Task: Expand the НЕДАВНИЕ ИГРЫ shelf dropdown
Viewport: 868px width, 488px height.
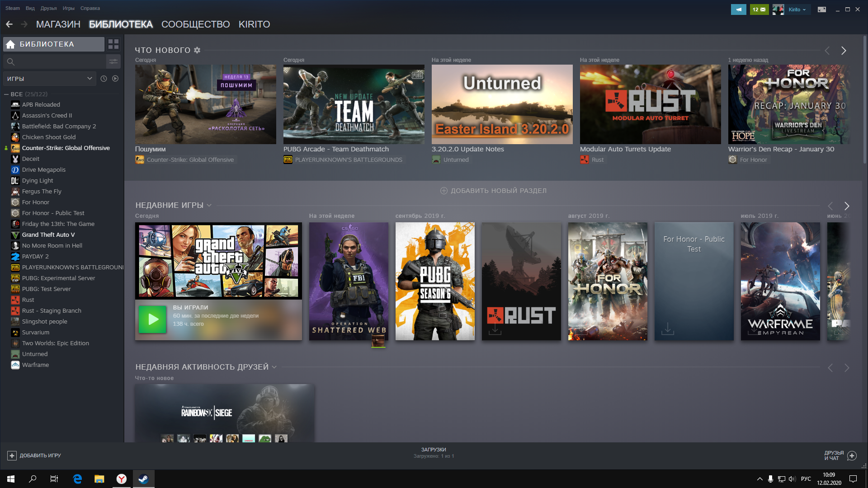Action: tap(209, 205)
